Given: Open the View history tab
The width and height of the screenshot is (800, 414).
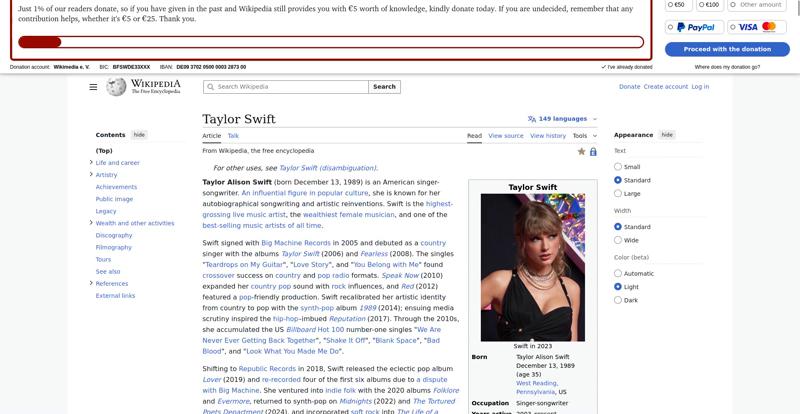Looking at the screenshot, I should pyautogui.click(x=547, y=136).
